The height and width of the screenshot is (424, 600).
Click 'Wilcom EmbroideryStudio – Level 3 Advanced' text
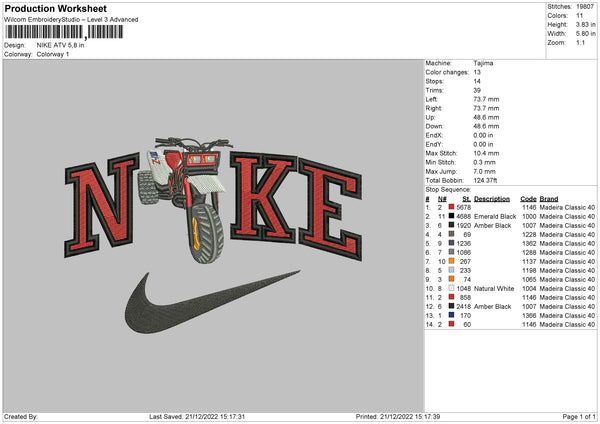coord(71,20)
